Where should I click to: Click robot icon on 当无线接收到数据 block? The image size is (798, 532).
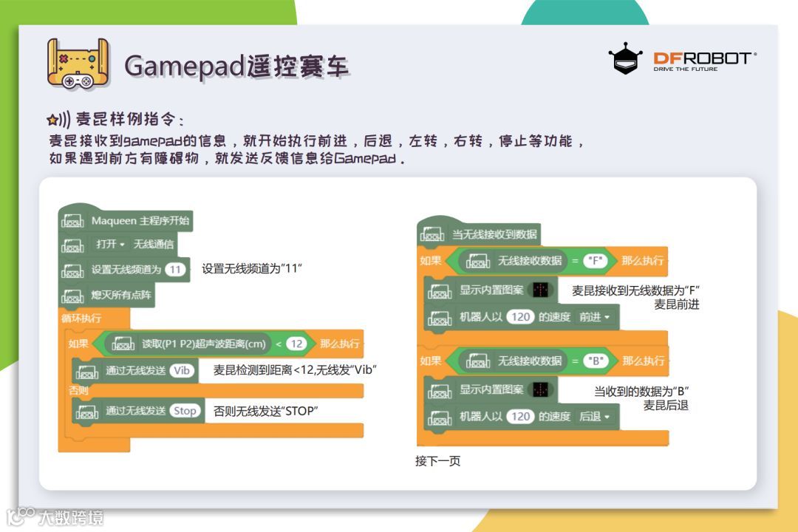pos(432,235)
